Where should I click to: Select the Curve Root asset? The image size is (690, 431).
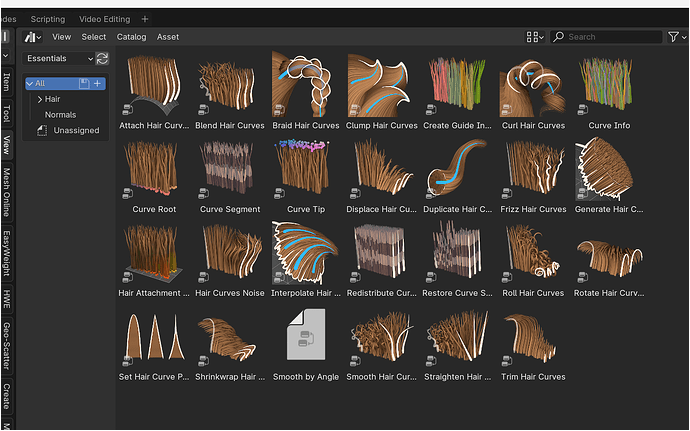[154, 175]
